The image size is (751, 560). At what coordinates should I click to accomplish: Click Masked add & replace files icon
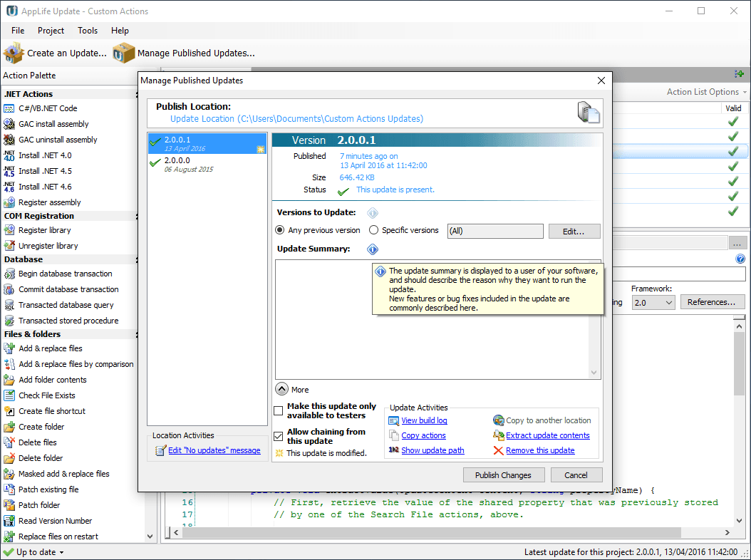tap(9, 475)
